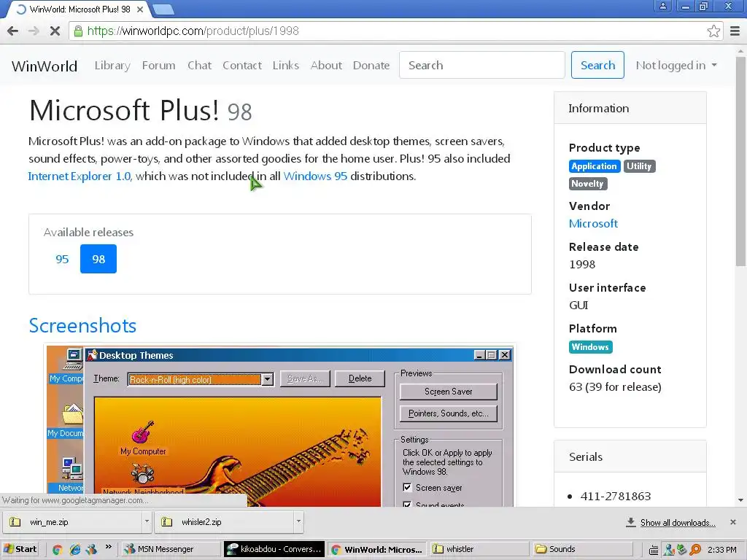The width and height of the screenshot is (747, 560).
Task: Click the Chrome user profile icon
Action: [x=662, y=6]
